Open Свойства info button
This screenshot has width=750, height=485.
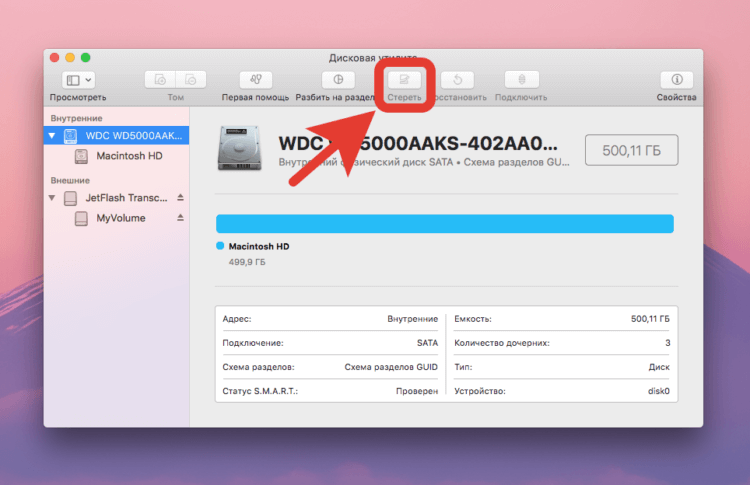[x=676, y=79]
